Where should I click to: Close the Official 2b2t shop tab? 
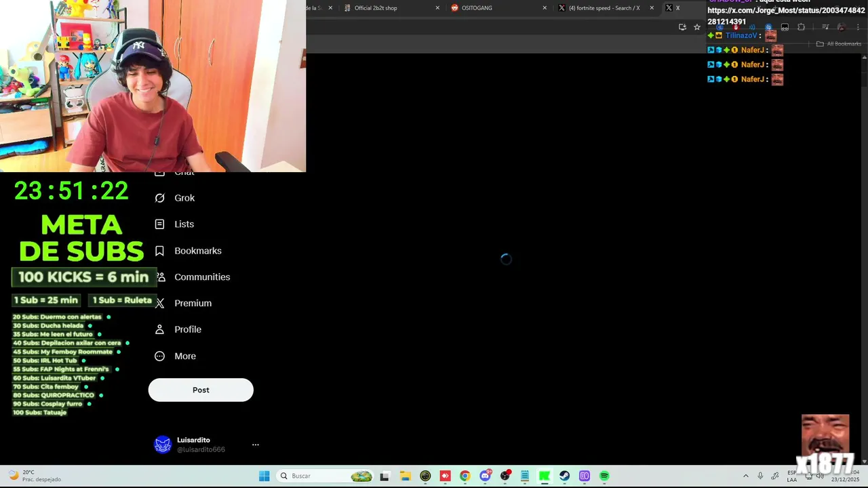click(x=437, y=8)
